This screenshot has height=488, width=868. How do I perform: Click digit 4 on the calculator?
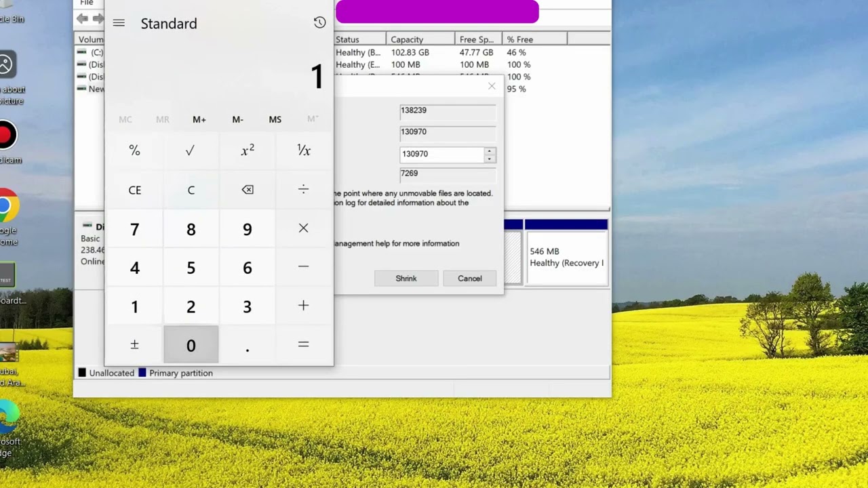tap(134, 267)
